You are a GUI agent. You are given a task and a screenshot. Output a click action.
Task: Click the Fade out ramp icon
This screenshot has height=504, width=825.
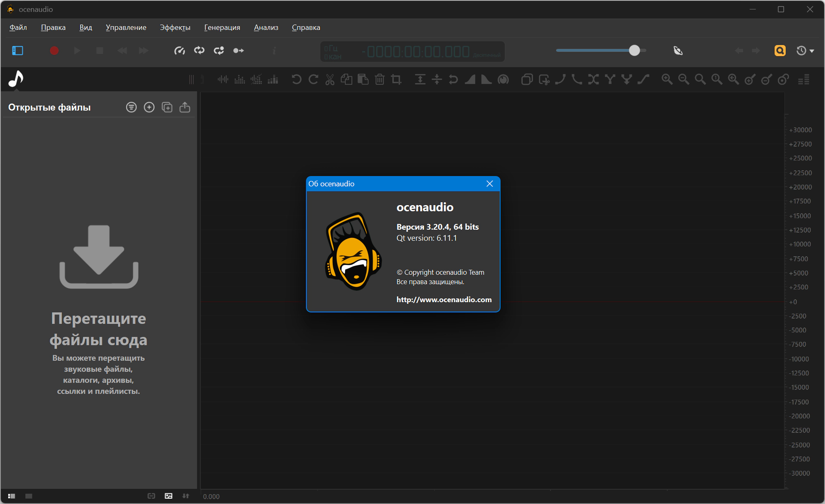click(x=486, y=79)
